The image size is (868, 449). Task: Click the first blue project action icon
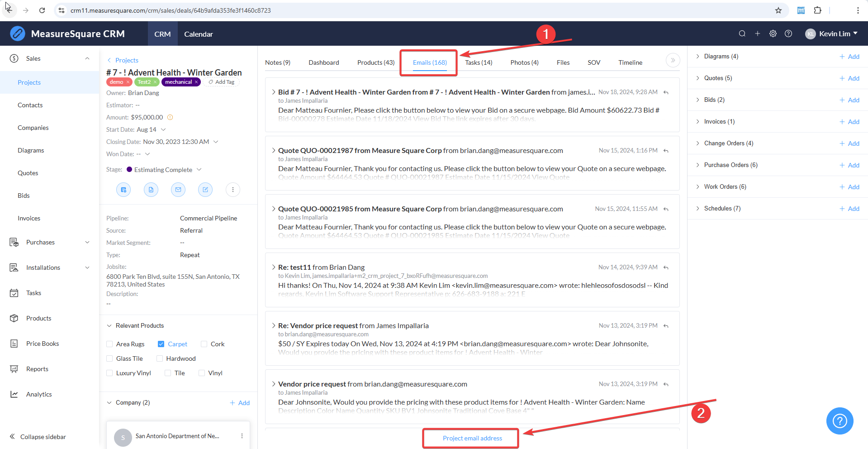pyautogui.click(x=123, y=190)
